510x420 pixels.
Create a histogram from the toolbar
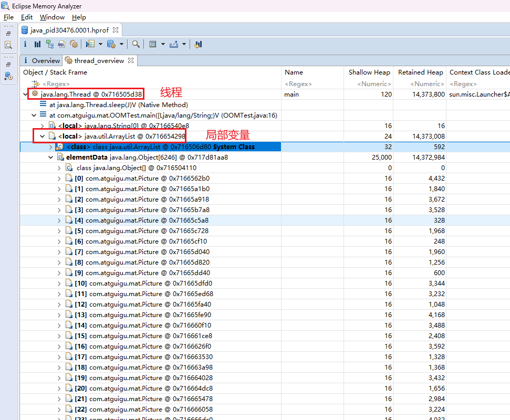pos(37,44)
